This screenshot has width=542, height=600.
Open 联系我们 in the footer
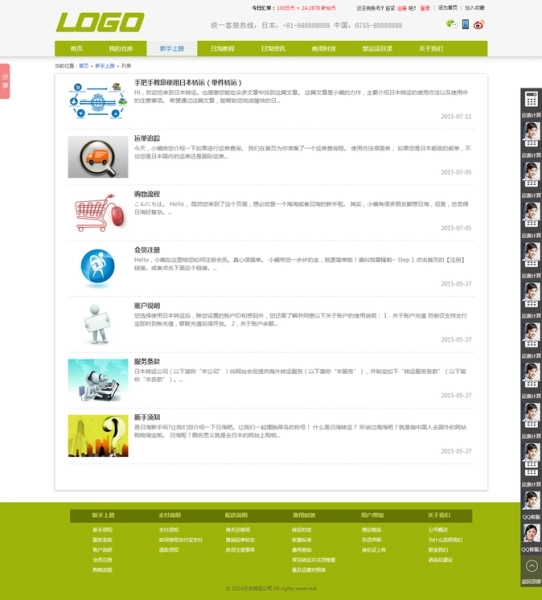[438, 550]
